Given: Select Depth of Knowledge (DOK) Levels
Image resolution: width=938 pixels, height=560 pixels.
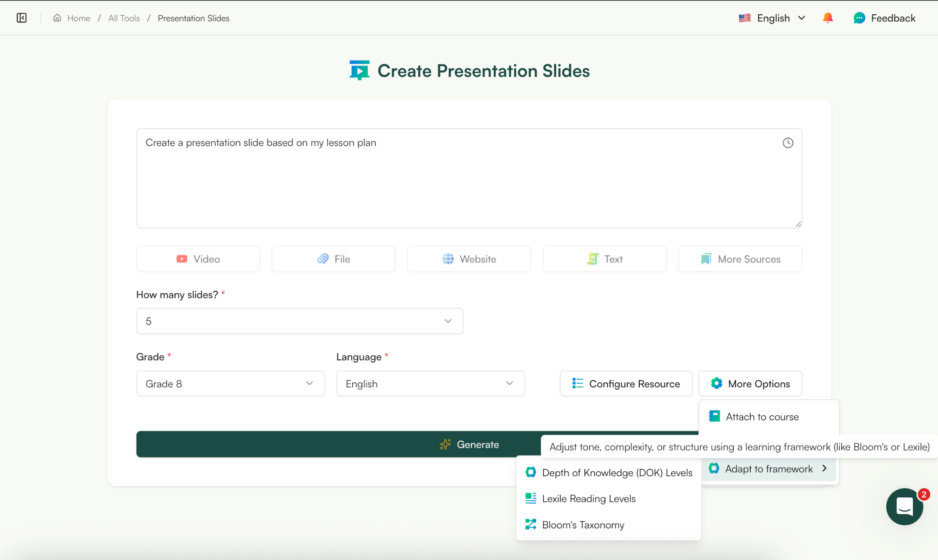Looking at the screenshot, I should point(617,473).
